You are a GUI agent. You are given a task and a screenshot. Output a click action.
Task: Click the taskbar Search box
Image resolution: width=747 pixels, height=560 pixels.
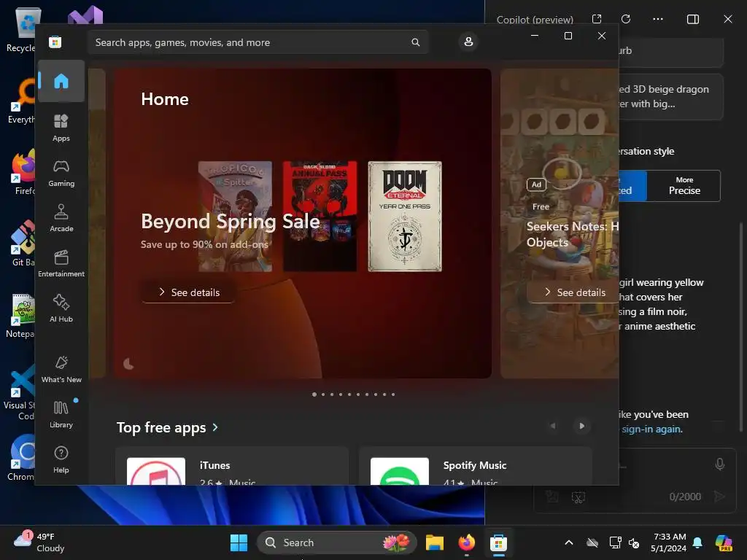pos(337,542)
